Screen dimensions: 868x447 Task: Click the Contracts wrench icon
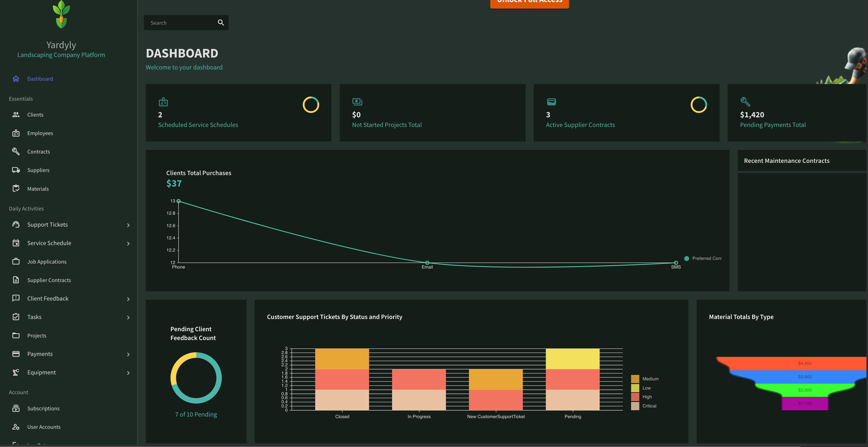(16, 151)
